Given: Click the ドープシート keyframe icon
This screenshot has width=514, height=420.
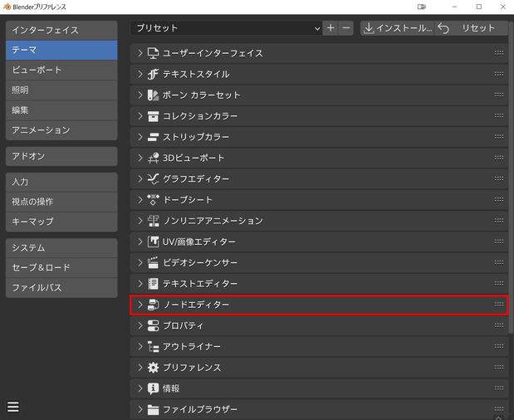Looking at the screenshot, I should 153,200.
